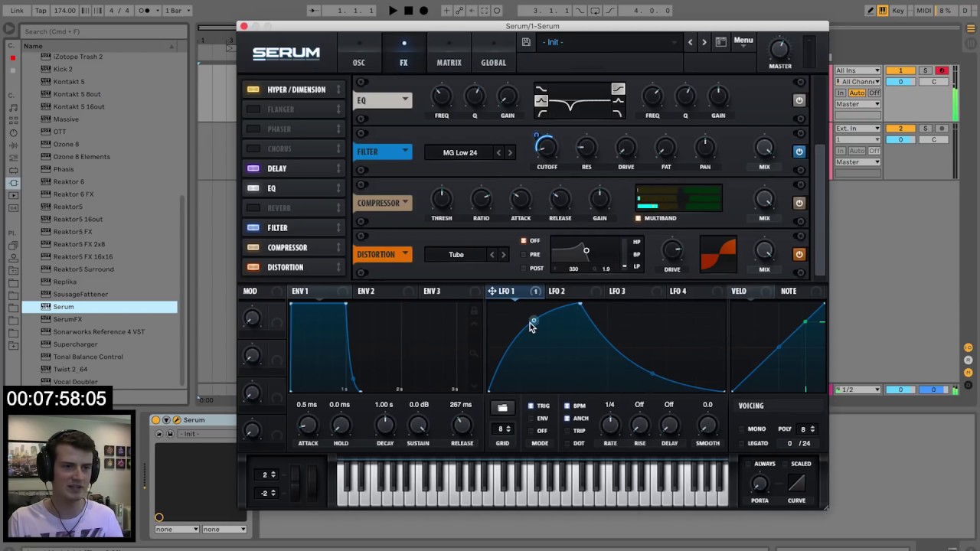The width and height of the screenshot is (980, 551).
Task: Click the Distortion module power button
Action: click(799, 254)
